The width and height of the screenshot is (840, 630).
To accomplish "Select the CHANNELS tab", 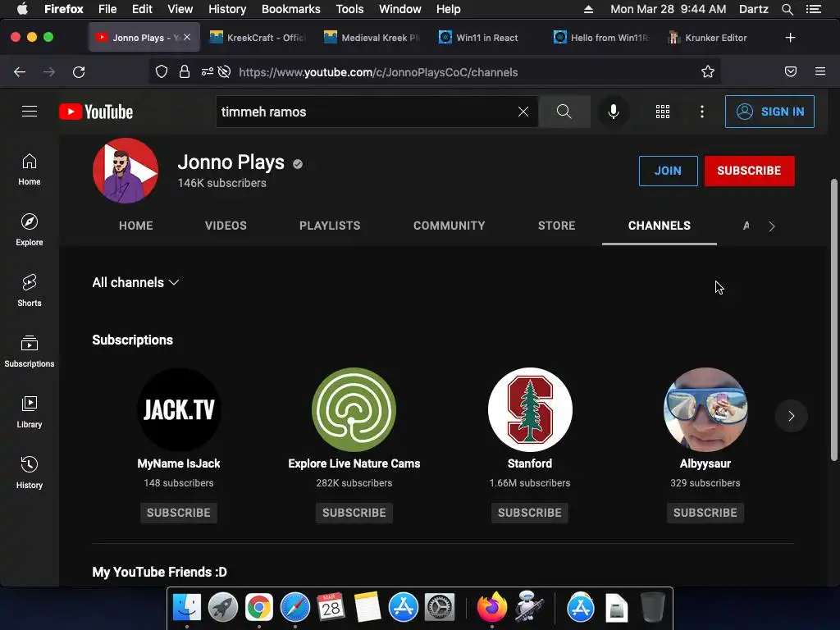I will coord(660,226).
